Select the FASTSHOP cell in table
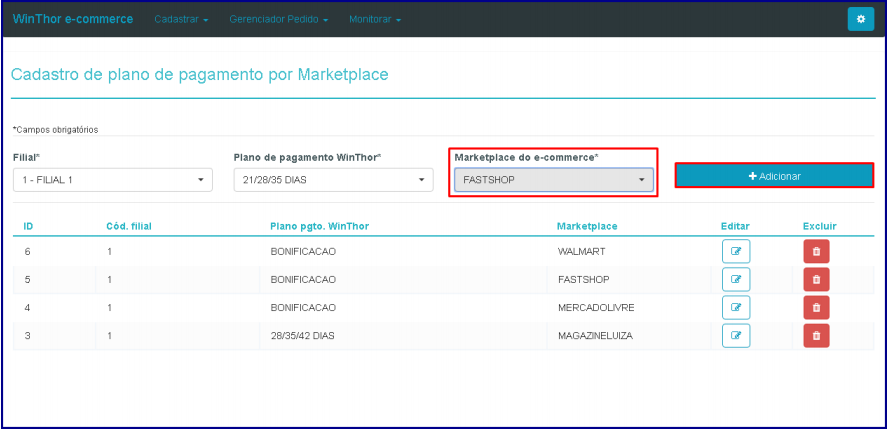The width and height of the screenshot is (889, 431). click(x=583, y=280)
